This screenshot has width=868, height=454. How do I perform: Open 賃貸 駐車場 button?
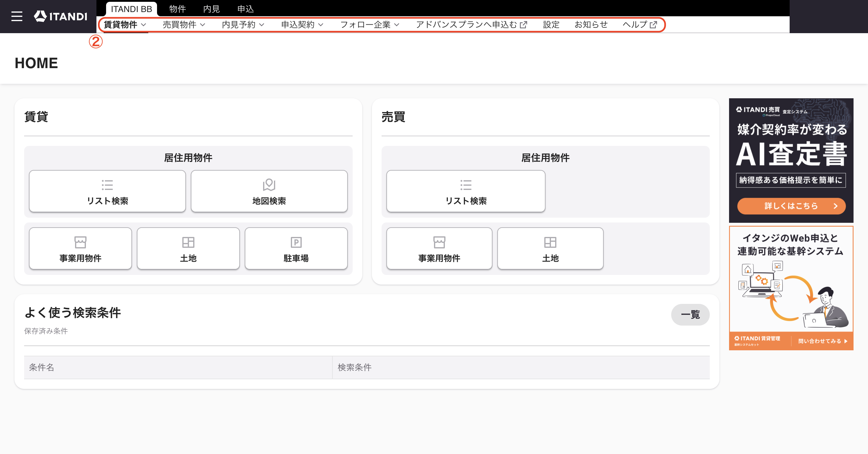click(296, 248)
